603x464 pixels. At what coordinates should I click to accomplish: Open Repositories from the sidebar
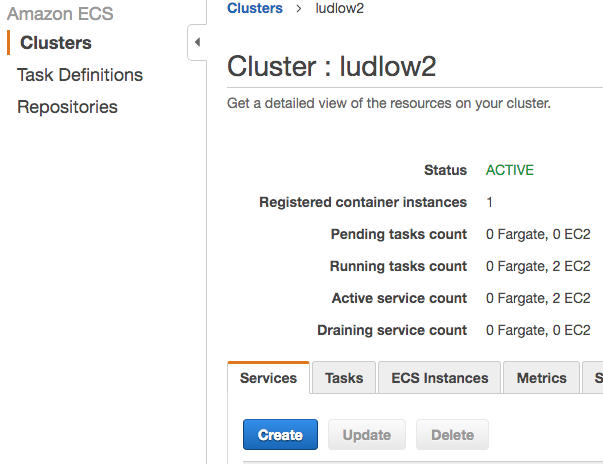pos(67,107)
